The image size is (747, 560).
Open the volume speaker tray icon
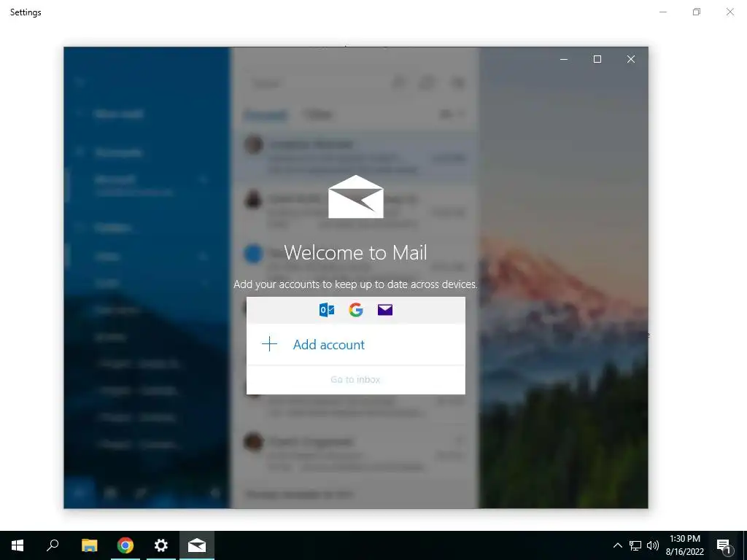click(653, 545)
